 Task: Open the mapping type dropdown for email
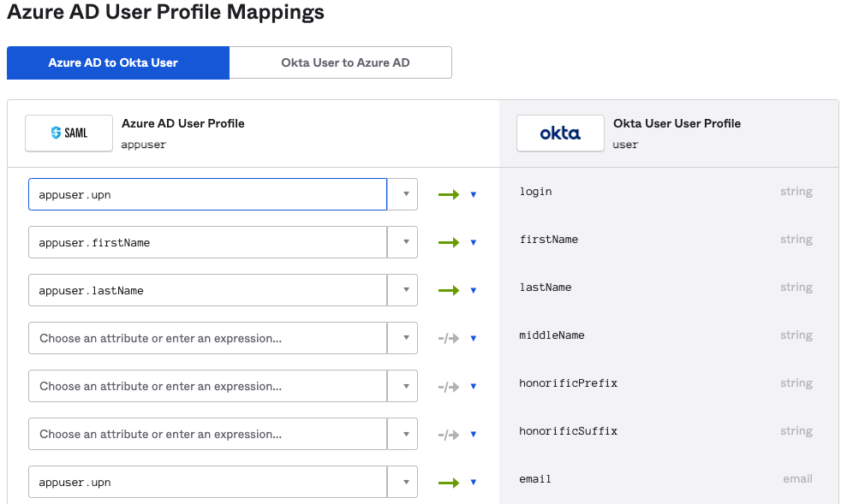[x=474, y=483]
